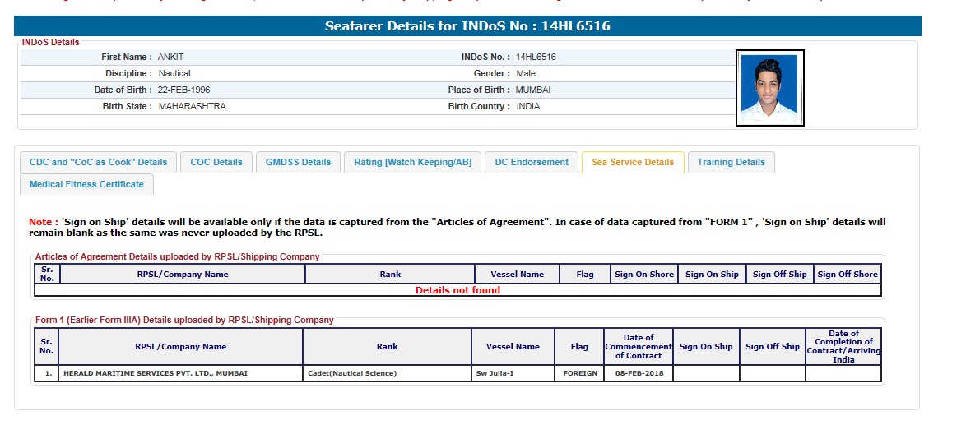Go to the DC Endorsement tab
This screenshot has width=980, height=425.
point(532,162)
